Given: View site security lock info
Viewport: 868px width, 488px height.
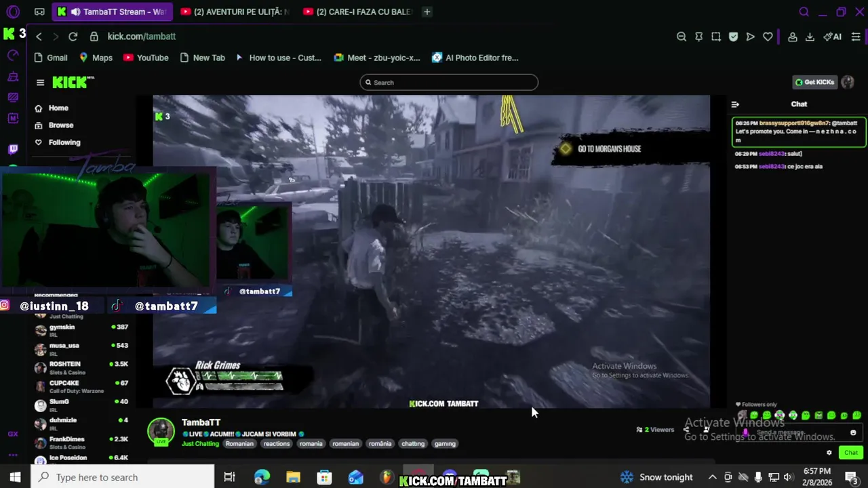Looking at the screenshot, I should pyautogui.click(x=94, y=37).
